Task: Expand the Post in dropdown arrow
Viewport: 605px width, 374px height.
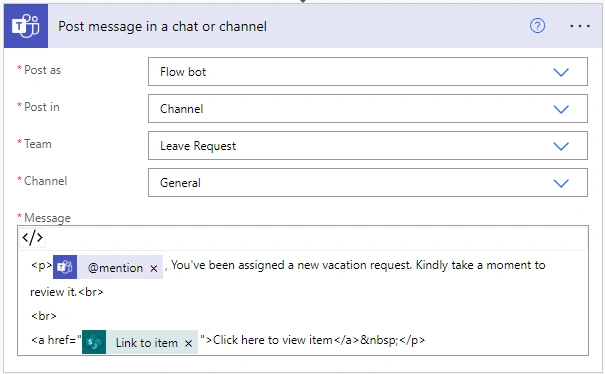Action: (x=561, y=109)
